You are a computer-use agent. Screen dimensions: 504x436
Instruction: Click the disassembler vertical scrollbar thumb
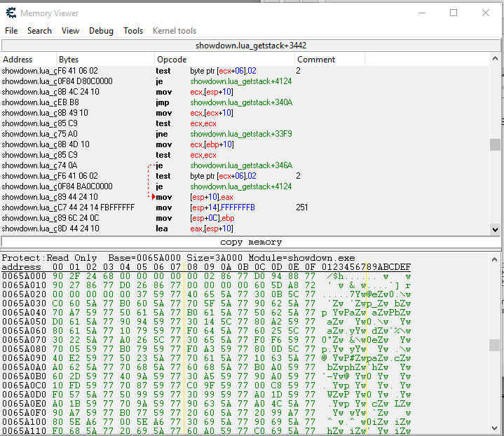click(496, 144)
